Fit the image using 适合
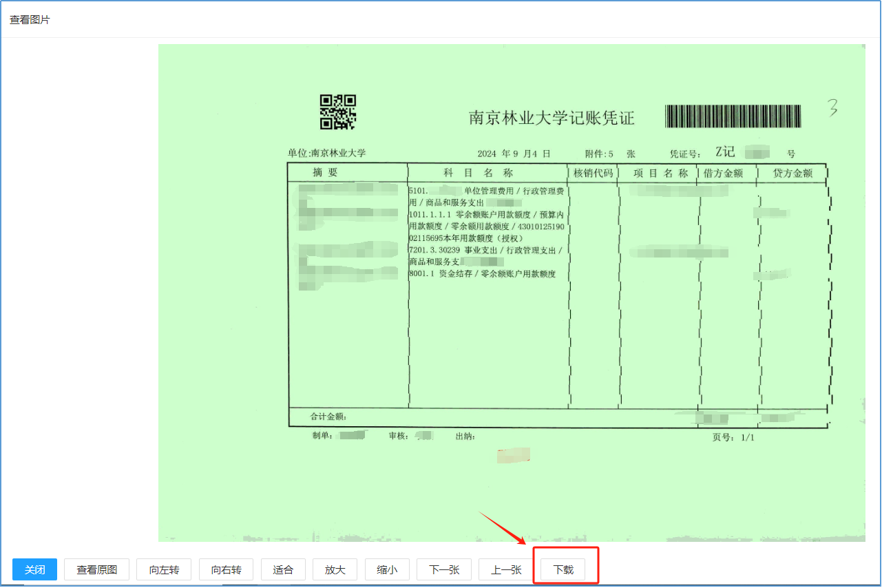 283,569
